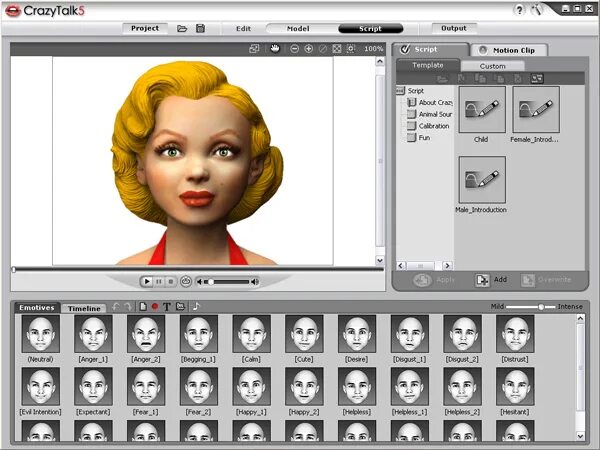
Task: Stop the playback
Action: 171,282
